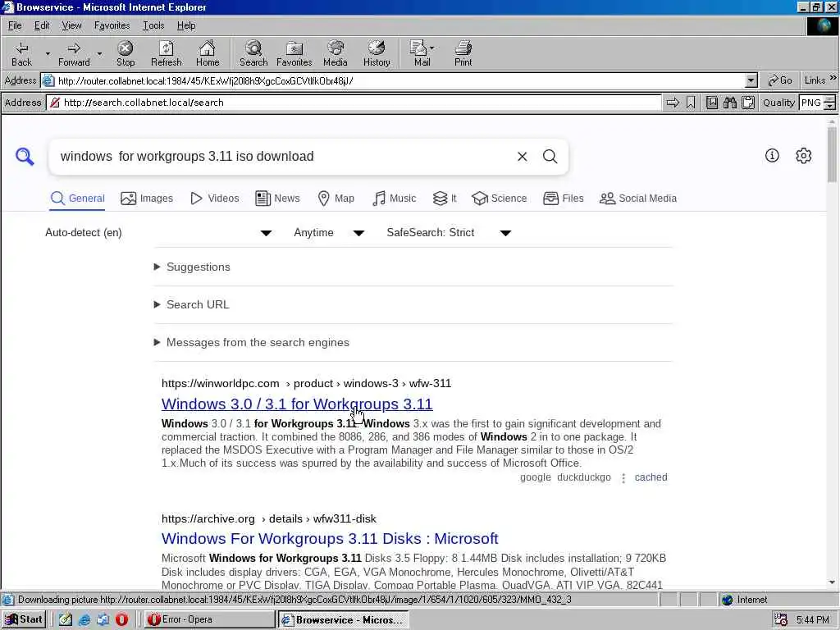Open the Home page button
Screen dimensions: 840x630
(x=208, y=53)
